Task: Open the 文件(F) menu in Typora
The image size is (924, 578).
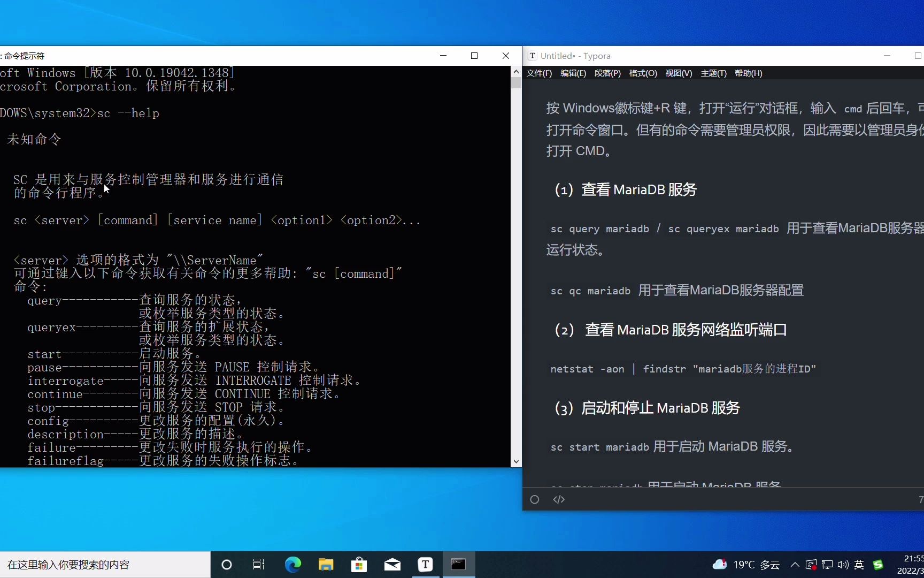Action: click(539, 73)
